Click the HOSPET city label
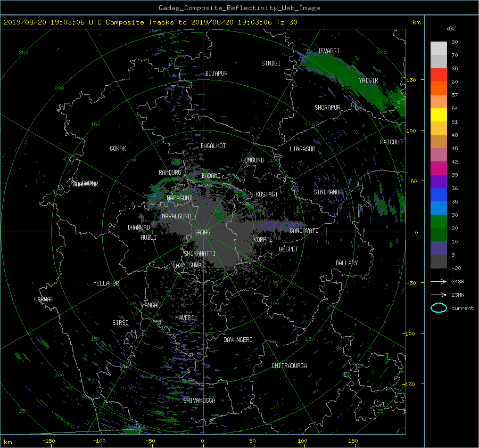The height and width of the screenshot is (448, 479). (288, 249)
